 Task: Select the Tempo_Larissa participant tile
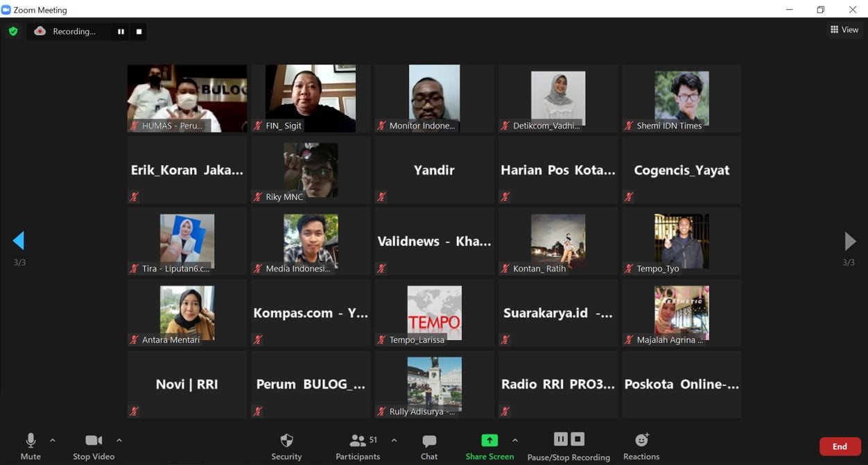434,313
